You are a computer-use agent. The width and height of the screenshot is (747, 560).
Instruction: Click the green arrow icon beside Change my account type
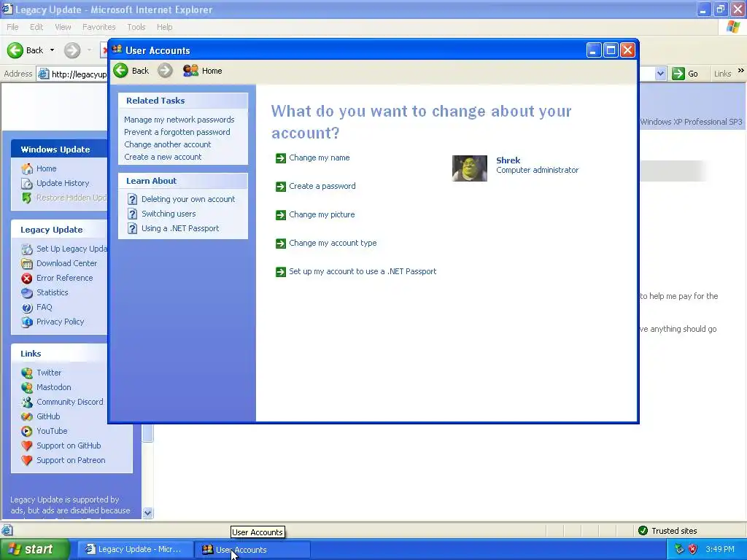(x=281, y=244)
